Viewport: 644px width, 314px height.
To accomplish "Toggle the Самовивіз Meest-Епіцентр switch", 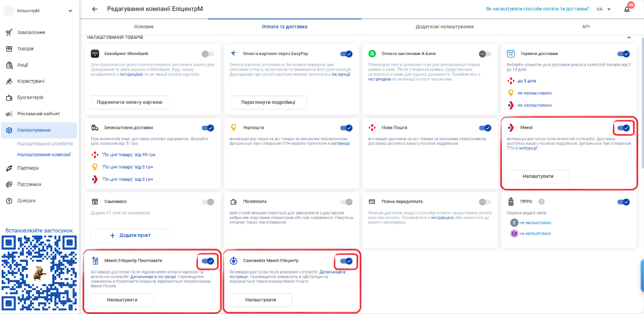I will [346, 261].
